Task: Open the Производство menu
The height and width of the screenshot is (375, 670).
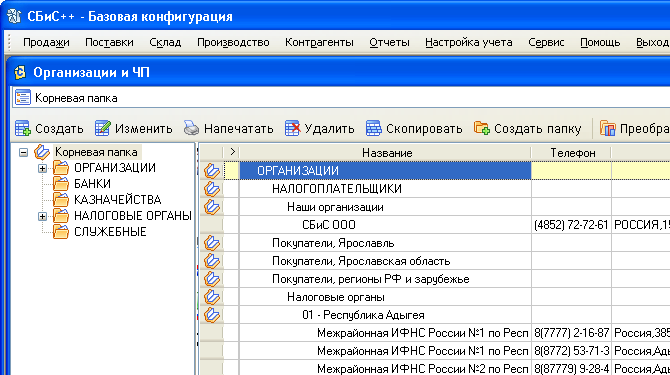Action: [x=233, y=42]
